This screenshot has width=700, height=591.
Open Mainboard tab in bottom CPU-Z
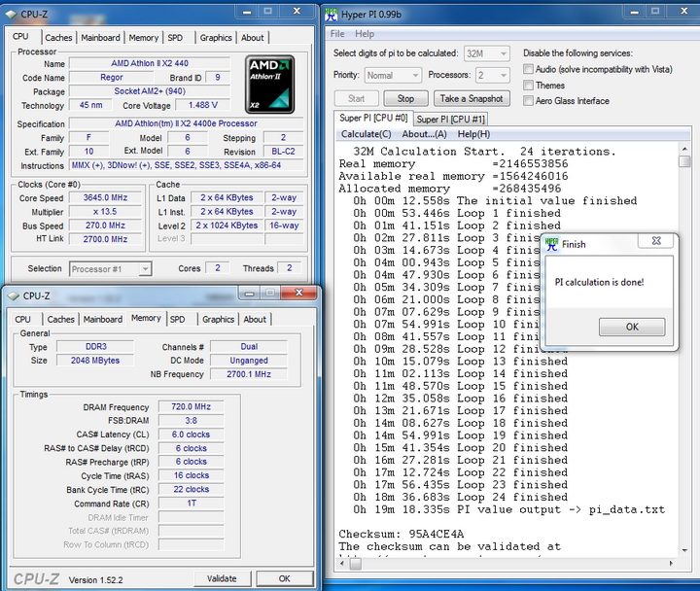pyautogui.click(x=103, y=320)
